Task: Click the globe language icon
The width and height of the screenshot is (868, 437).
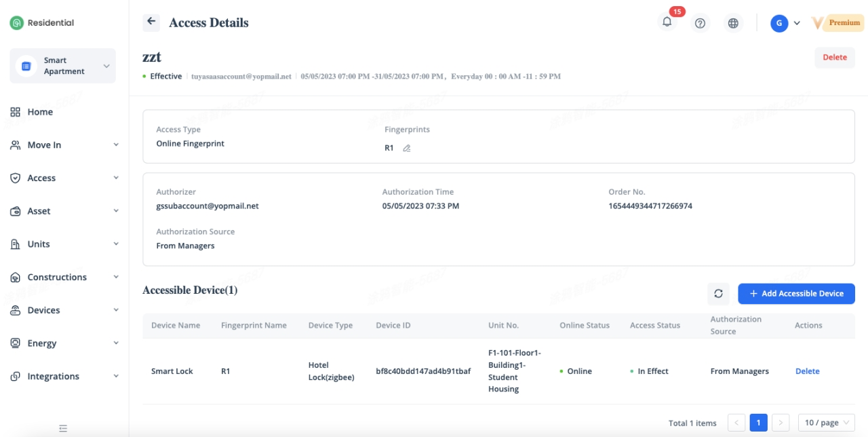Action: point(733,23)
